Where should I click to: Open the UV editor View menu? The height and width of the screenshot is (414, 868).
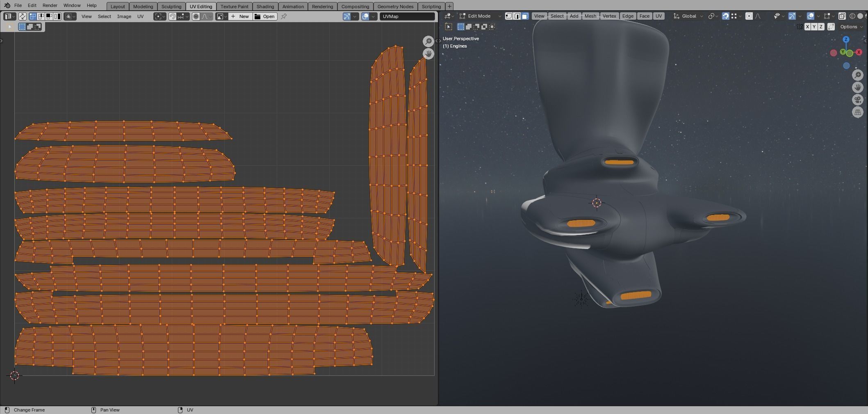click(87, 16)
